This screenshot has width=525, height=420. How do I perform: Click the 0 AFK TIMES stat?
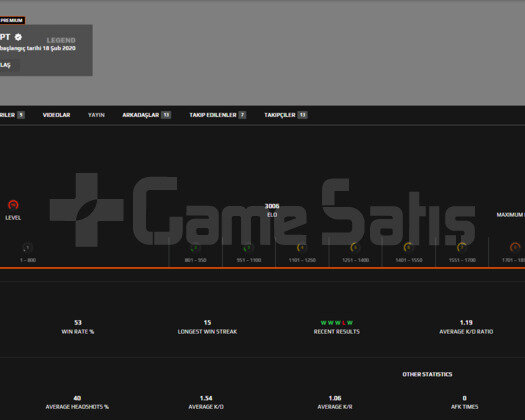[464, 402]
